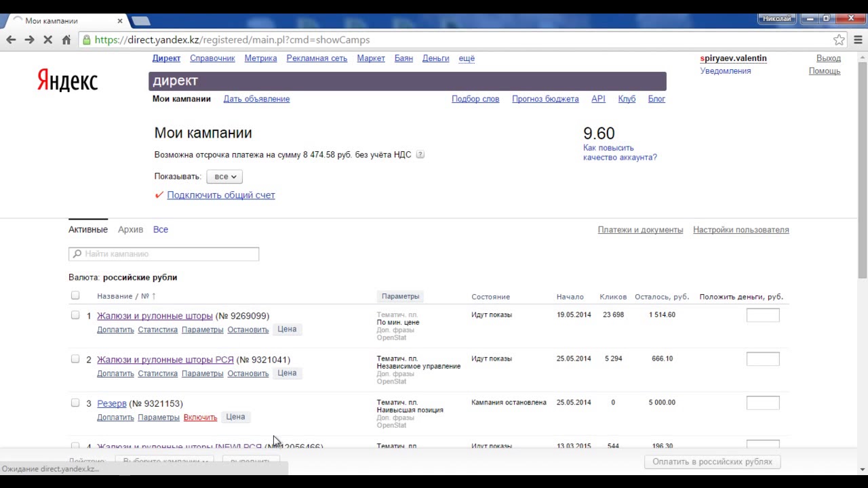
Task: Expand the Показывать 'все' dropdown
Action: point(224,176)
